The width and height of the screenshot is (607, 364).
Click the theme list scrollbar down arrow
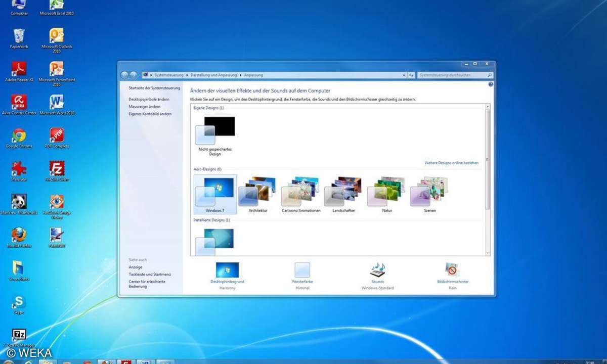coord(488,253)
